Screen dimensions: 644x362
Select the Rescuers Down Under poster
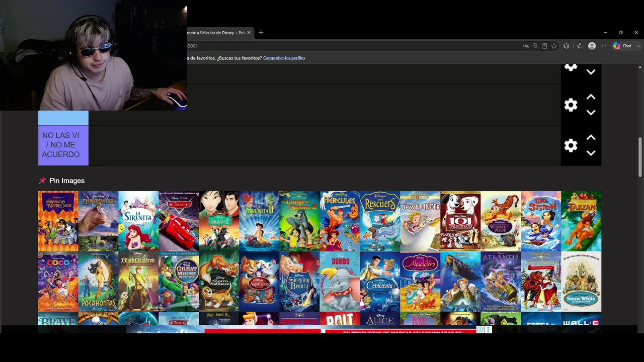[x=420, y=221]
